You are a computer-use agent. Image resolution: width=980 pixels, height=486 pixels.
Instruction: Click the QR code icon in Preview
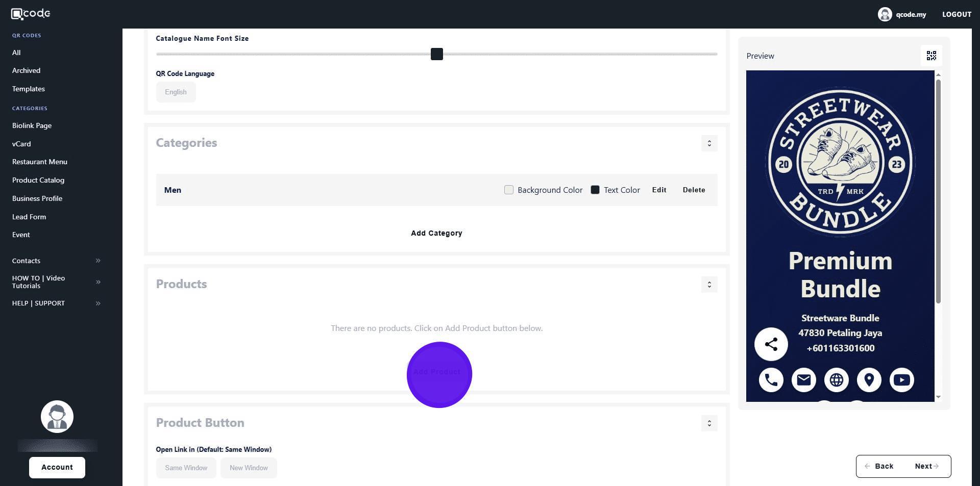tap(931, 56)
